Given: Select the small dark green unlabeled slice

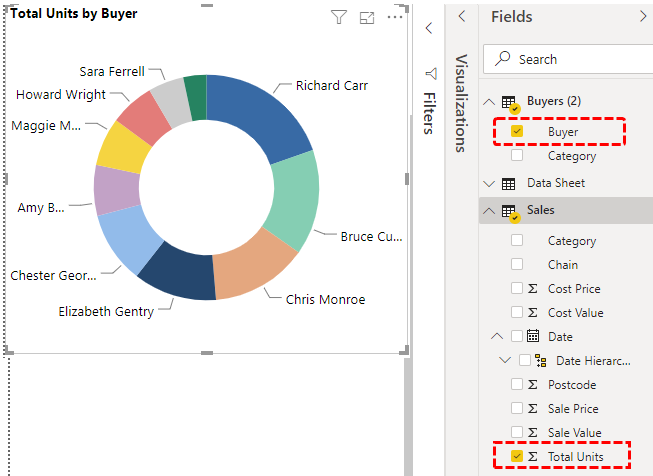Looking at the screenshot, I should (197, 98).
